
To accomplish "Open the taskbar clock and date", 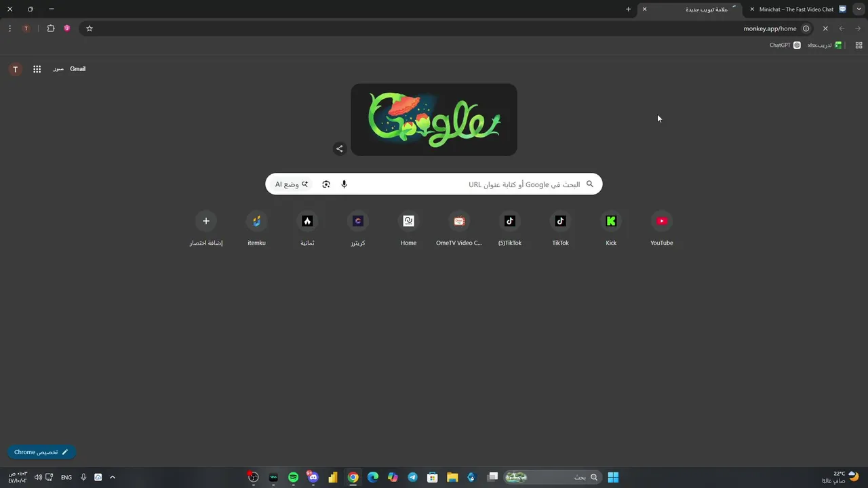I will (x=18, y=477).
